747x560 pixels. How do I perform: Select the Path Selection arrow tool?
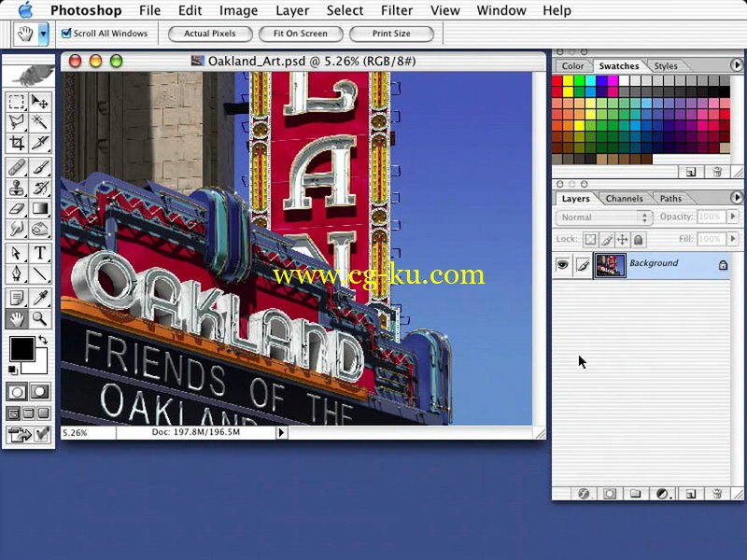pos(16,253)
